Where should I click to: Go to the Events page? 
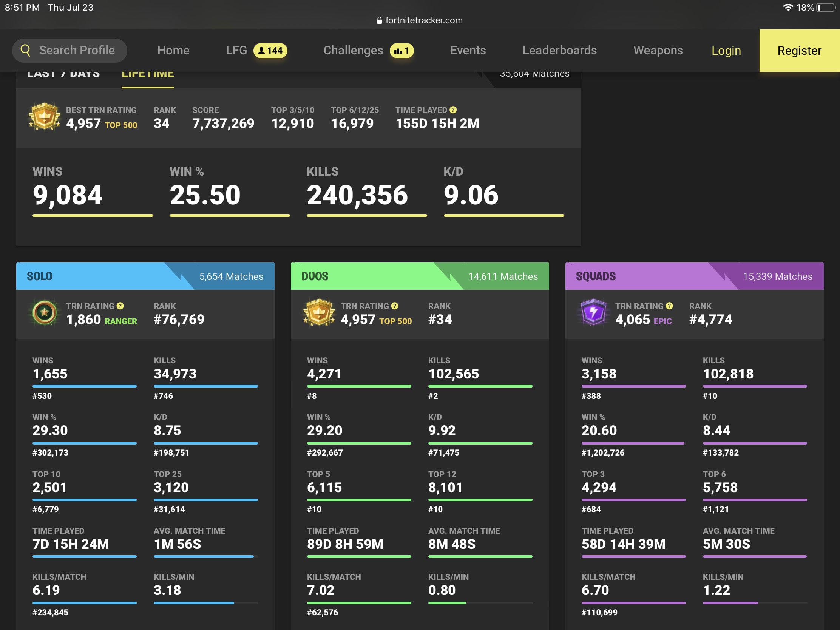[x=468, y=51]
